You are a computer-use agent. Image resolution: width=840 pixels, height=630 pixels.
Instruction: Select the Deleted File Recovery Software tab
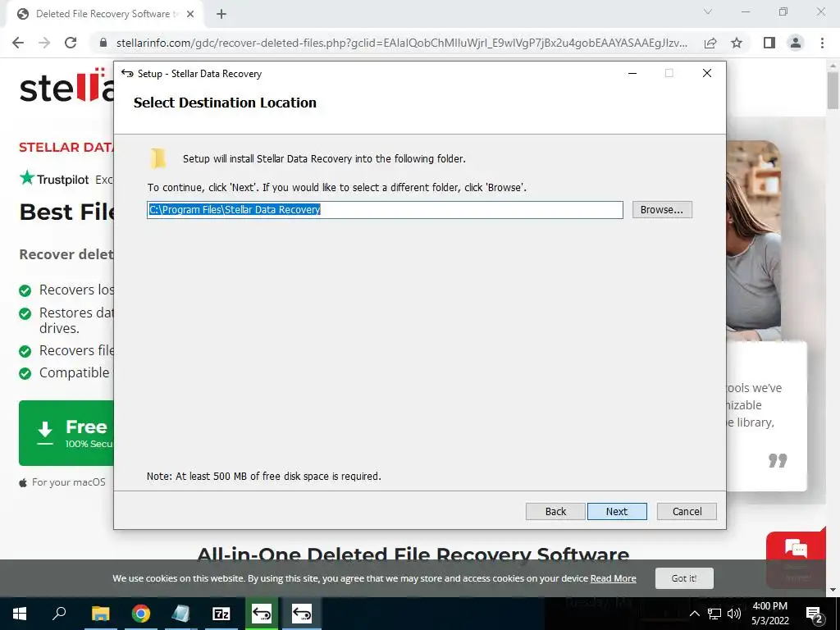[105, 14]
